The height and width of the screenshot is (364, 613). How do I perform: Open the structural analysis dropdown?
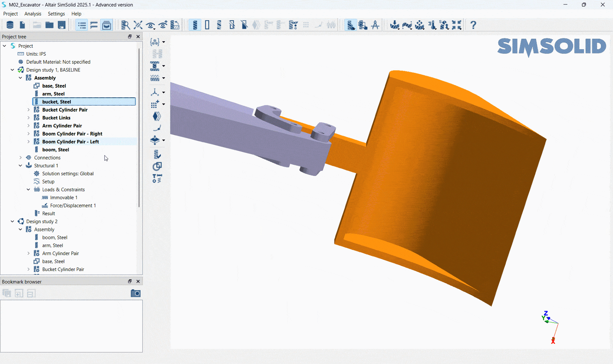(x=395, y=25)
